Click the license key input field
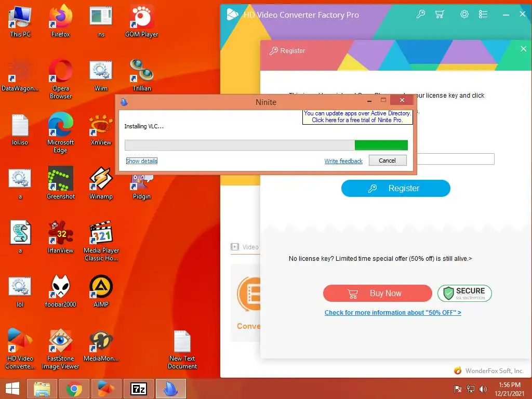Image resolution: width=532 pixels, height=399 pixels. coord(455,159)
